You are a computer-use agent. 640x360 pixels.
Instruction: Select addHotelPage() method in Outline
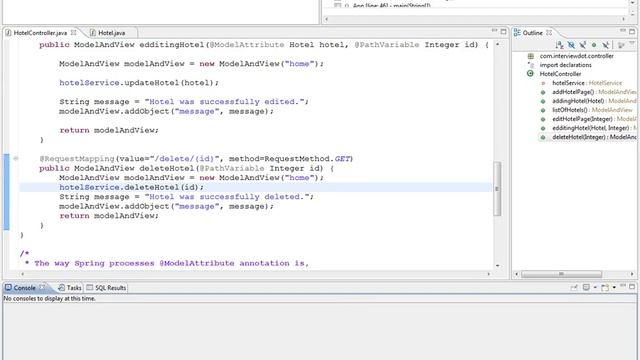594,92
